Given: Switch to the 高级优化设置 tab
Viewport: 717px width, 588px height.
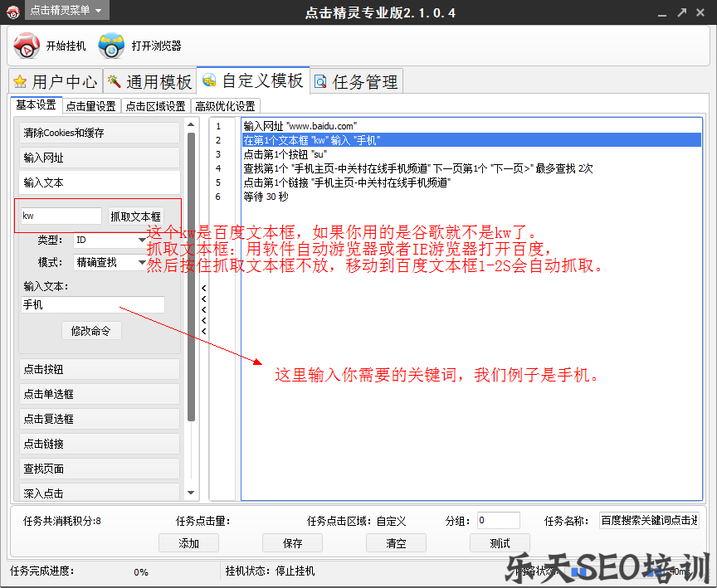Looking at the screenshot, I should 225,106.
